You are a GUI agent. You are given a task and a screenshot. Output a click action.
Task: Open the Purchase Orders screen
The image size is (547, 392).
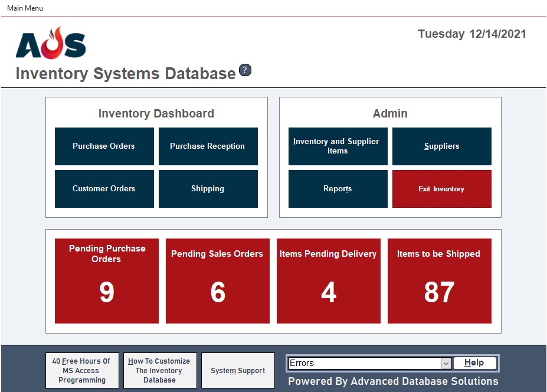coord(104,146)
